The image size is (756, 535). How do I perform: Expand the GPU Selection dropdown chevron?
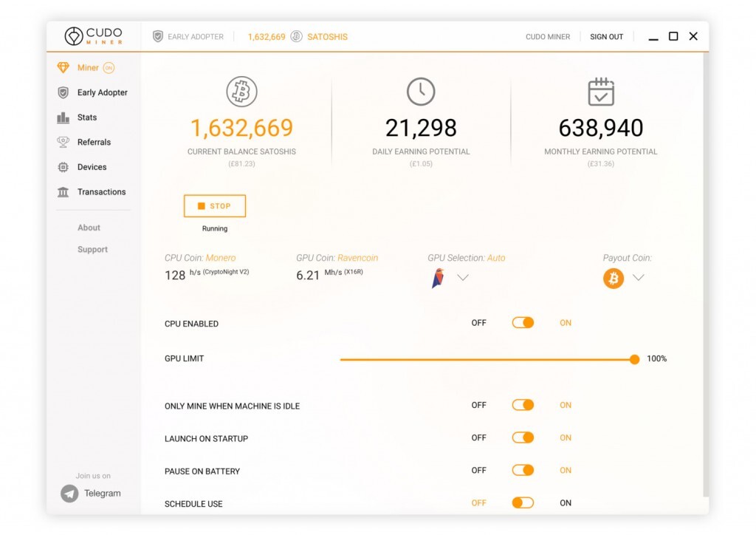(463, 278)
